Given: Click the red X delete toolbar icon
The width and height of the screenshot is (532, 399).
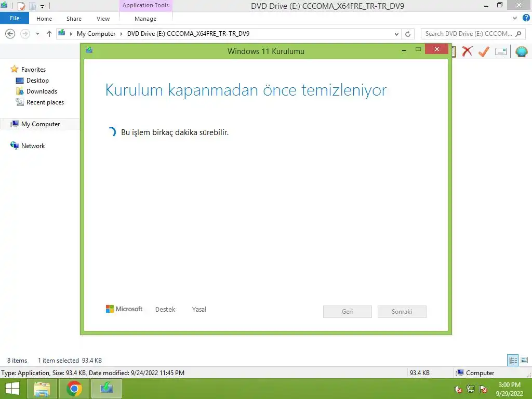Looking at the screenshot, I should pos(467,51).
